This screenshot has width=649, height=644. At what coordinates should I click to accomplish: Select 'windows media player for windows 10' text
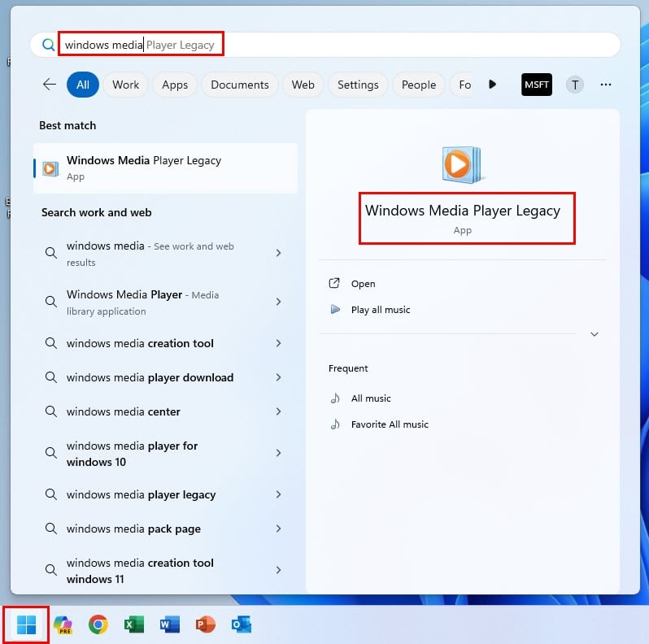tap(132, 454)
